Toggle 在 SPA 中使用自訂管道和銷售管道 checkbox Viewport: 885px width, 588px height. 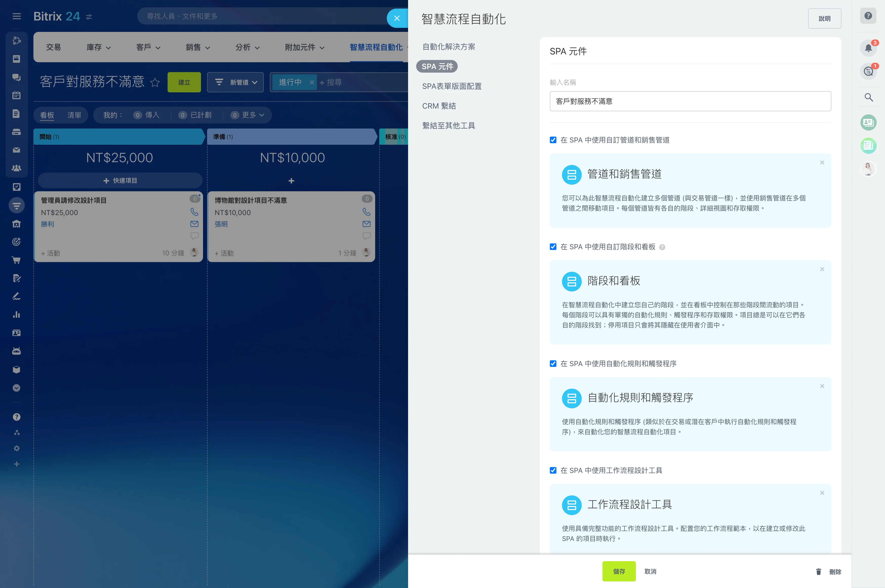(x=553, y=140)
